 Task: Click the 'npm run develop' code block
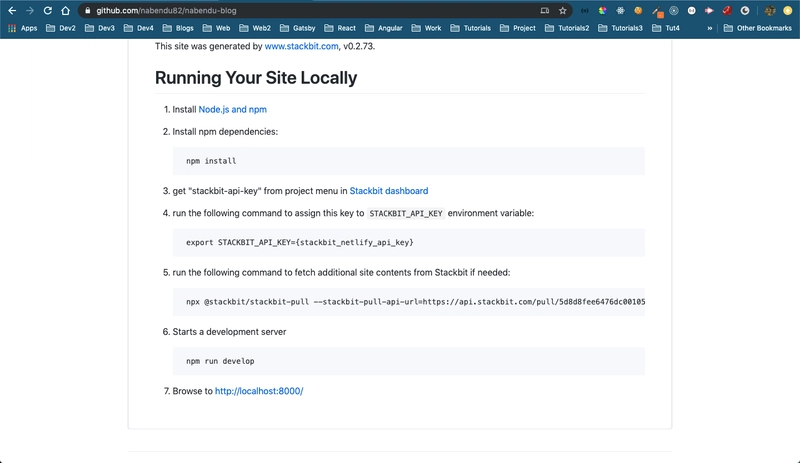[x=408, y=361]
